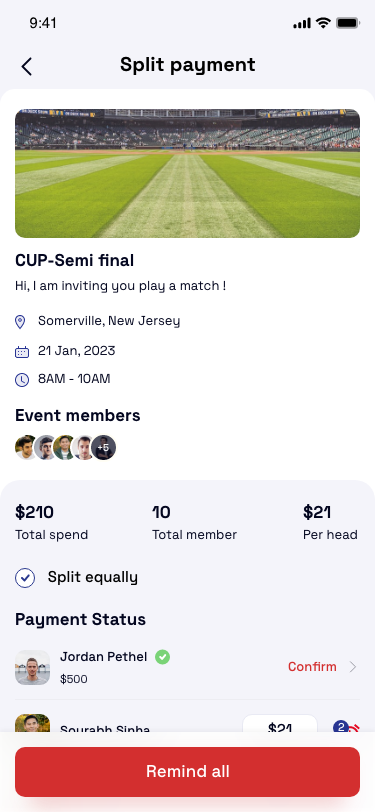Expand Jordan Pethel row with chevron
Screen dimensions: 375x812
point(353,667)
